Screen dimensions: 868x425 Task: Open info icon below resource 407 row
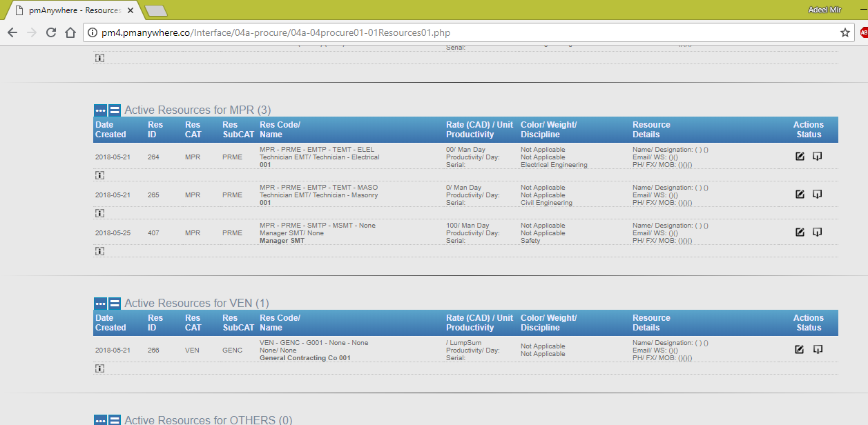[99, 251]
